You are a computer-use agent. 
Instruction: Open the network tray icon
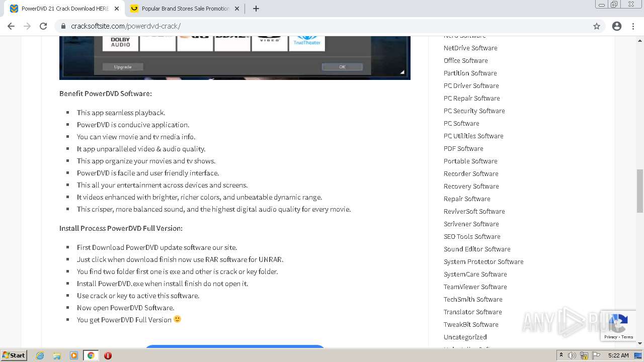584,355
